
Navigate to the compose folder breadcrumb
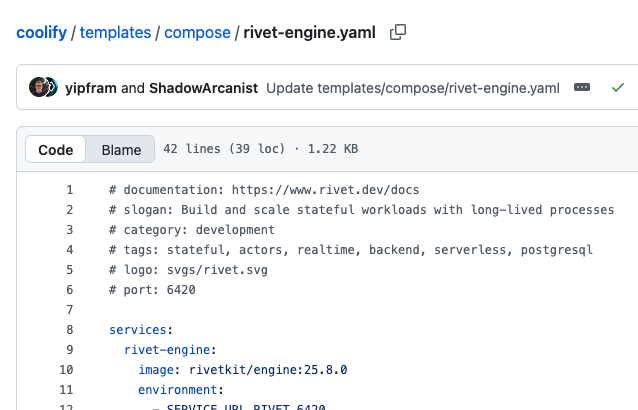point(197,32)
